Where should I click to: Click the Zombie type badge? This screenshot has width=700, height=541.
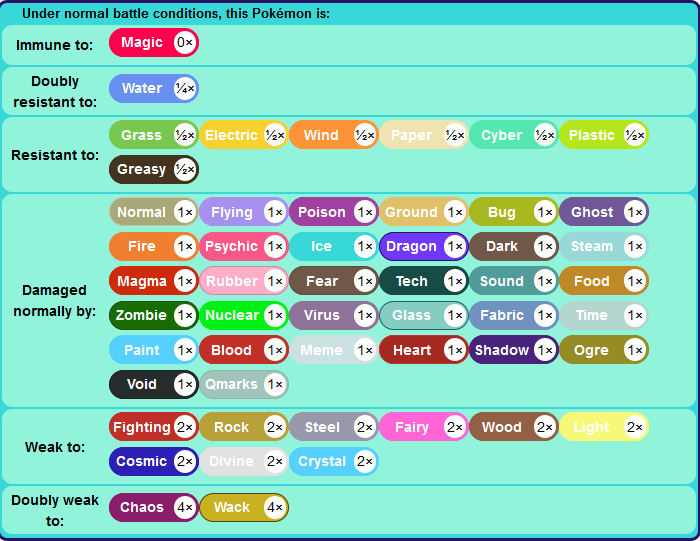point(154,316)
